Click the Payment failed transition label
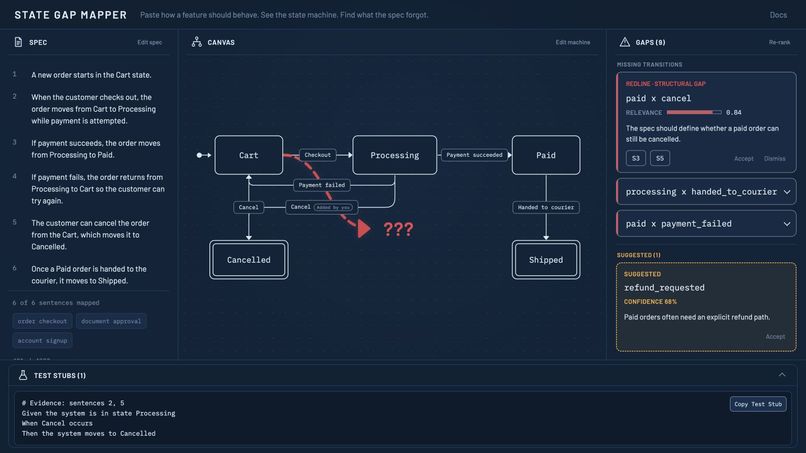Screen dimensions: 806x453 pos(322,185)
